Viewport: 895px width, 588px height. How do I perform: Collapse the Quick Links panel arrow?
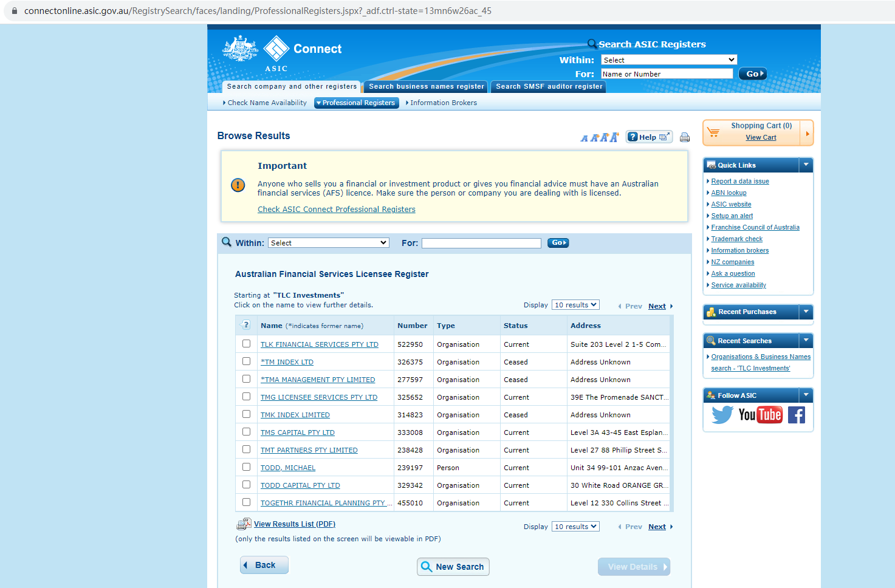click(806, 165)
